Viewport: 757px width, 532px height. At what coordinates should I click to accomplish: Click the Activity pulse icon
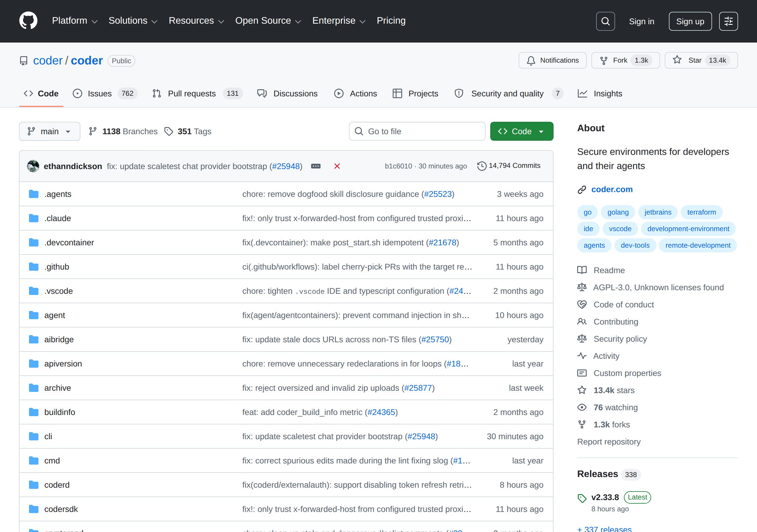(x=582, y=356)
